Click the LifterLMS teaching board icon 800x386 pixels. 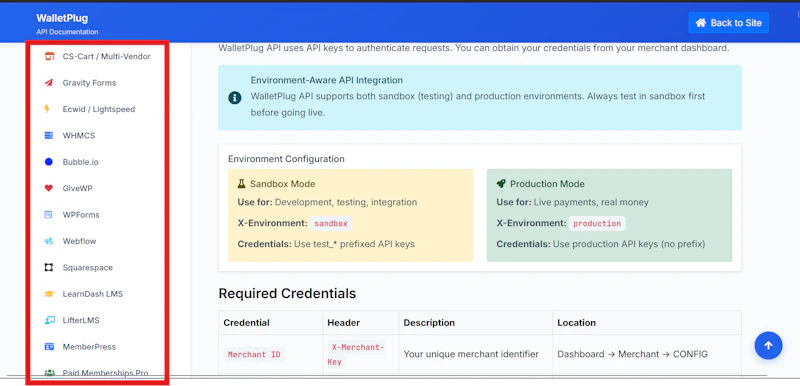49,320
